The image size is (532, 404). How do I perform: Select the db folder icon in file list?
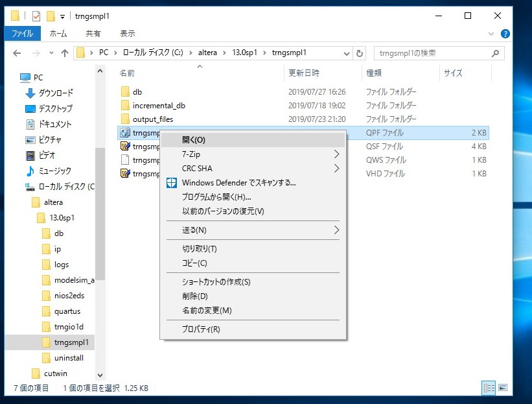(x=125, y=91)
